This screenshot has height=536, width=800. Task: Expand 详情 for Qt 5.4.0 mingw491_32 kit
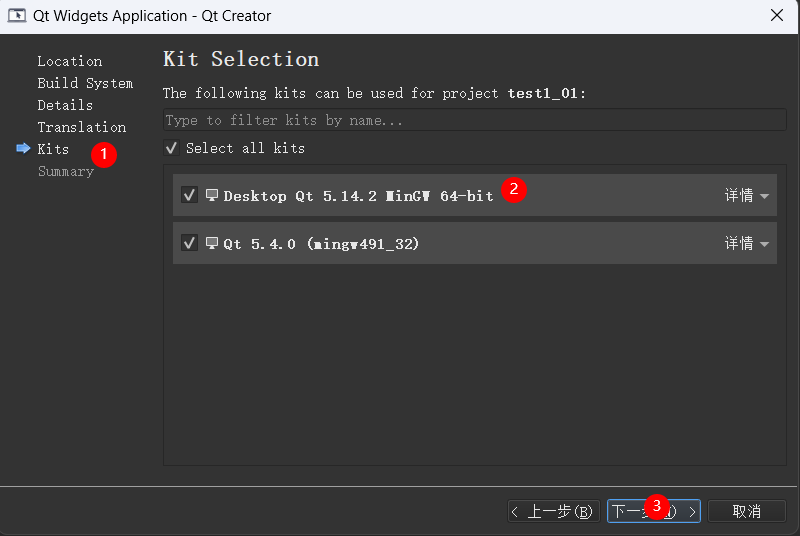click(747, 244)
